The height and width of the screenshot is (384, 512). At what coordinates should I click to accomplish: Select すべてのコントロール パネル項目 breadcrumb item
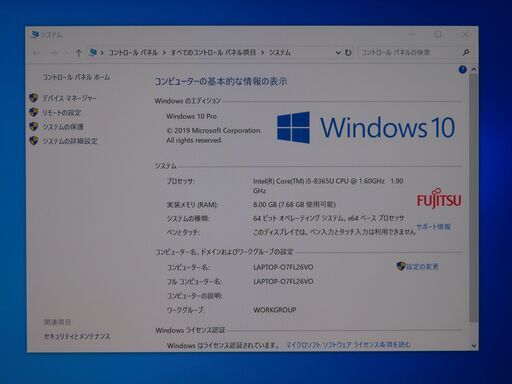(x=213, y=53)
